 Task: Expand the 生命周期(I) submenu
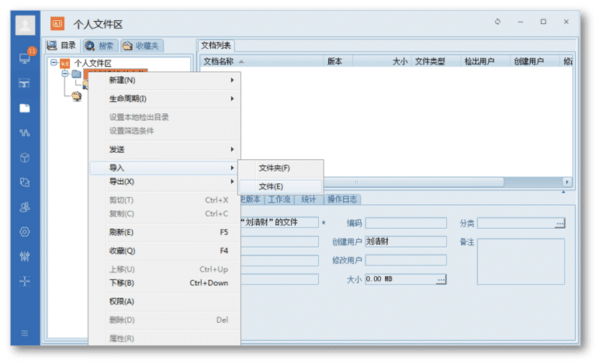pyautogui.click(x=164, y=99)
